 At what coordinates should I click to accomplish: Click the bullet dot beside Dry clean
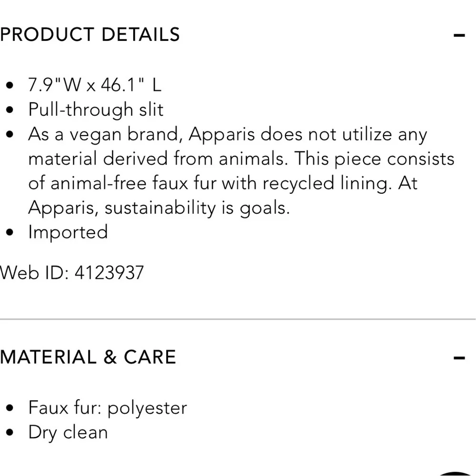pyautogui.click(x=10, y=433)
